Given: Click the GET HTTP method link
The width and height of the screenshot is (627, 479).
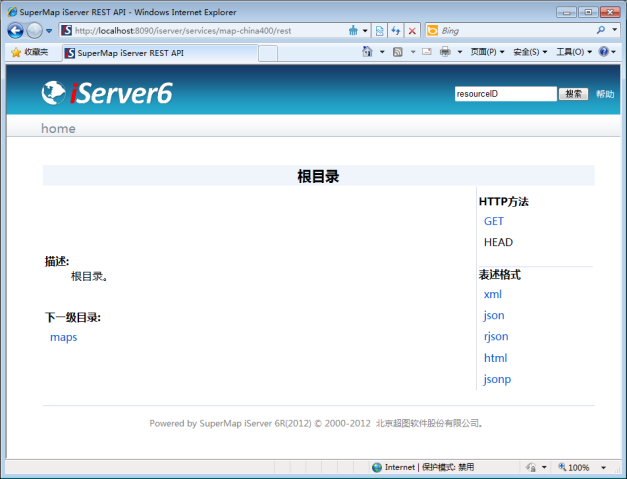Looking at the screenshot, I should pyautogui.click(x=494, y=221).
